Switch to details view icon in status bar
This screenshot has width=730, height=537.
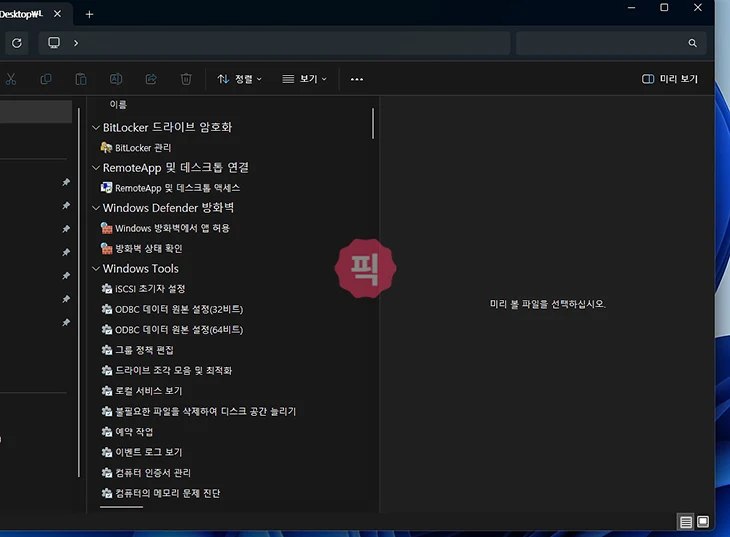[685, 522]
